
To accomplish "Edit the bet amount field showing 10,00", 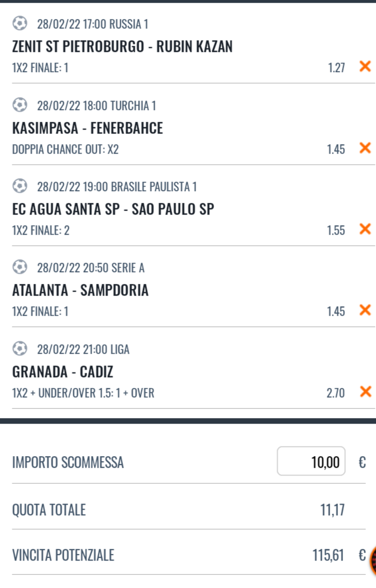I will [311, 461].
